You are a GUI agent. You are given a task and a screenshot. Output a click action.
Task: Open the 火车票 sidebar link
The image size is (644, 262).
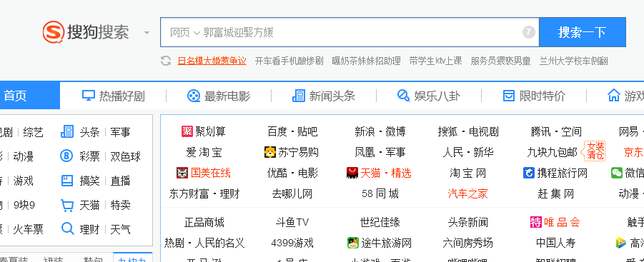click(28, 229)
